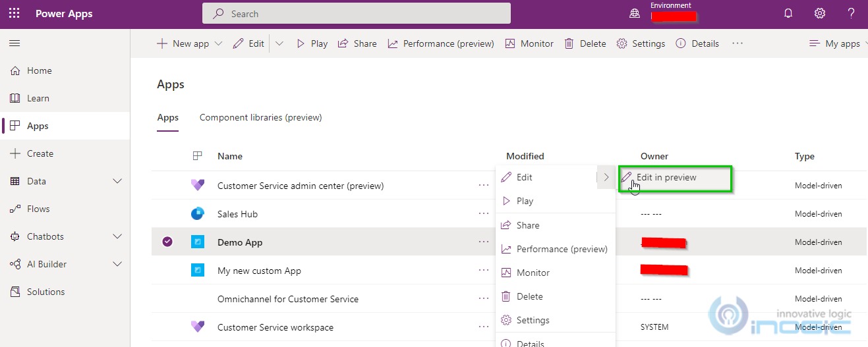This screenshot has width=868, height=347.
Task: Choose Edit in preview from submenu
Action: 666,177
